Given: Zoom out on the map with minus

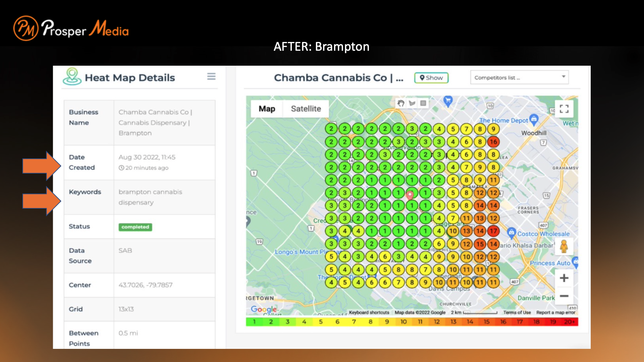Looking at the screenshot, I should pyautogui.click(x=564, y=296).
